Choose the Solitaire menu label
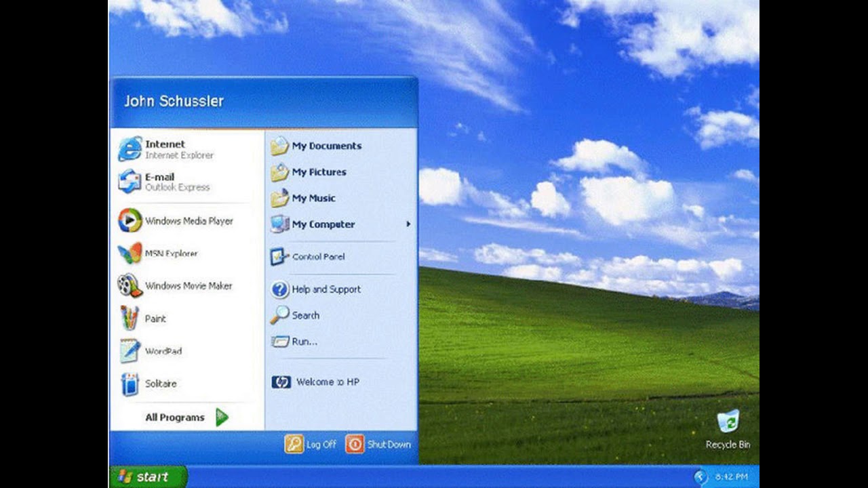This screenshot has height=488, width=868. 161,384
